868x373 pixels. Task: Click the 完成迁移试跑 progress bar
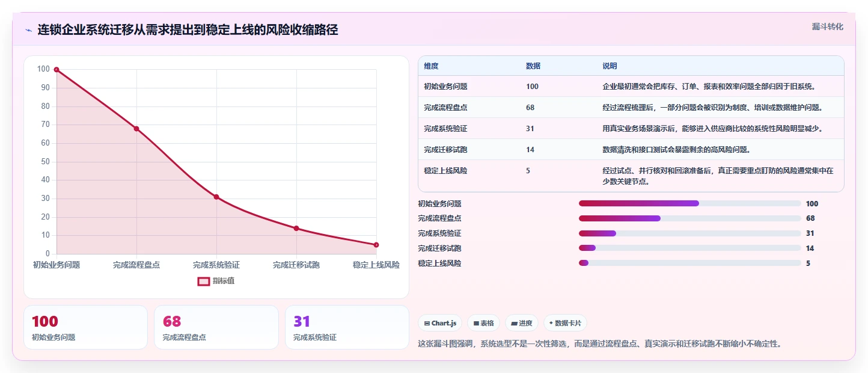[690, 248]
